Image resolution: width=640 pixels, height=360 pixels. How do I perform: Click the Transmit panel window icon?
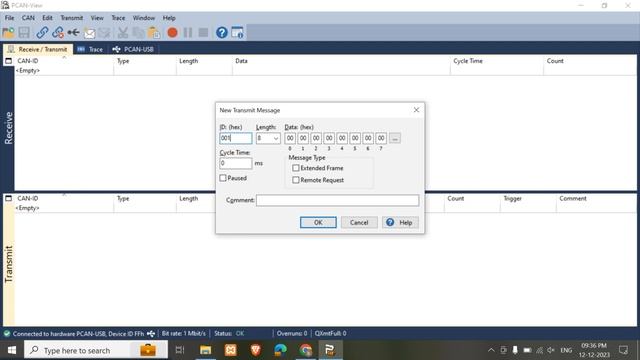[8, 198]
